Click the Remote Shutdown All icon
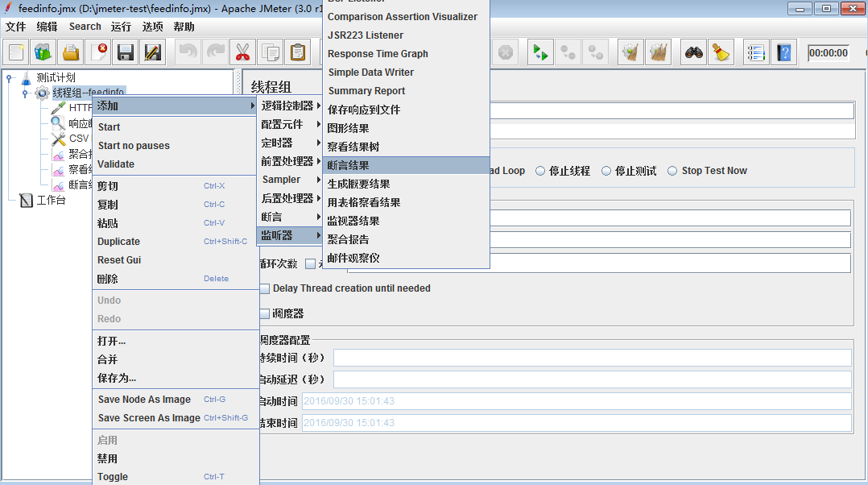Image resolution: width=868 pixels, height=485 pixels. click(x=596, y=53)
